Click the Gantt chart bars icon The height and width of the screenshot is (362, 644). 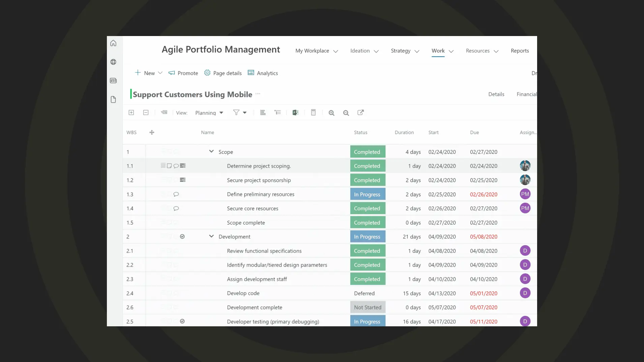263,112
